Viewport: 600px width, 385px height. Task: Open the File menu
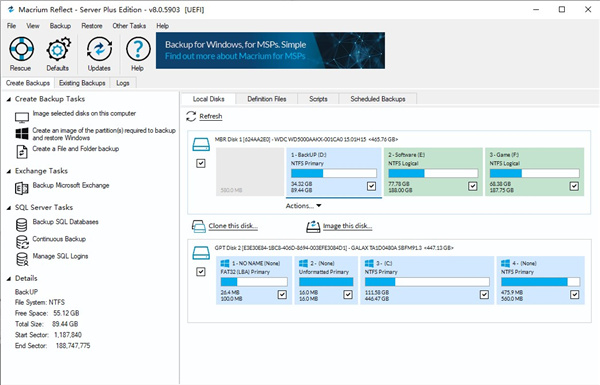coord(11,26)
